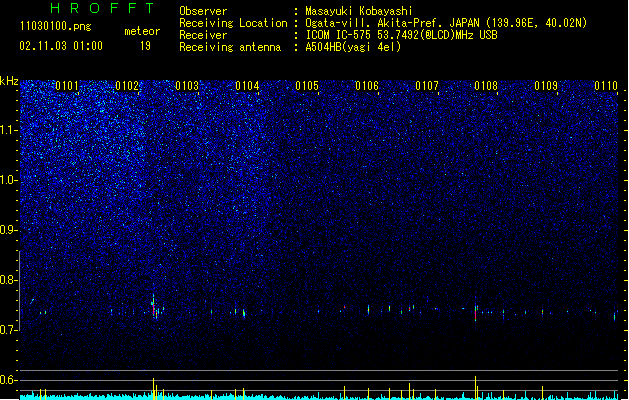Click the 0.7 kHz axis tick label
Image resolution: width=629 pixels, height=400 pixels.
coord(9,330)
